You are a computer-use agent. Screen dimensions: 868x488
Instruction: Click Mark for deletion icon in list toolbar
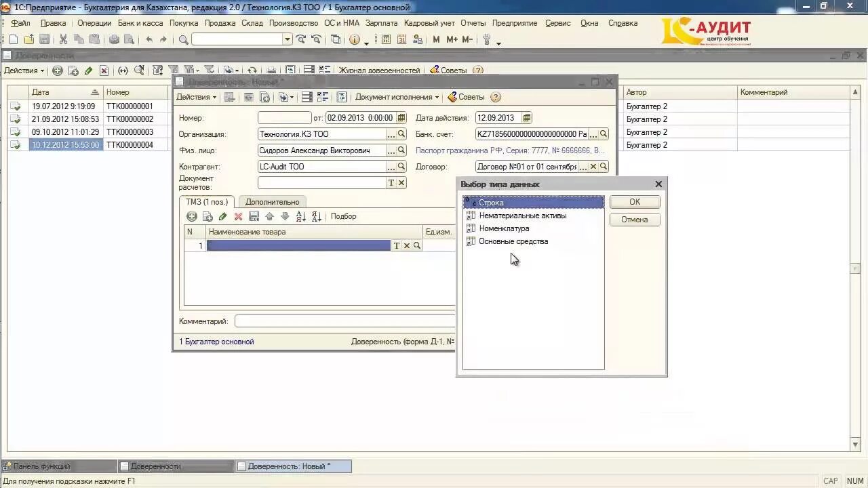click(104, 70)
